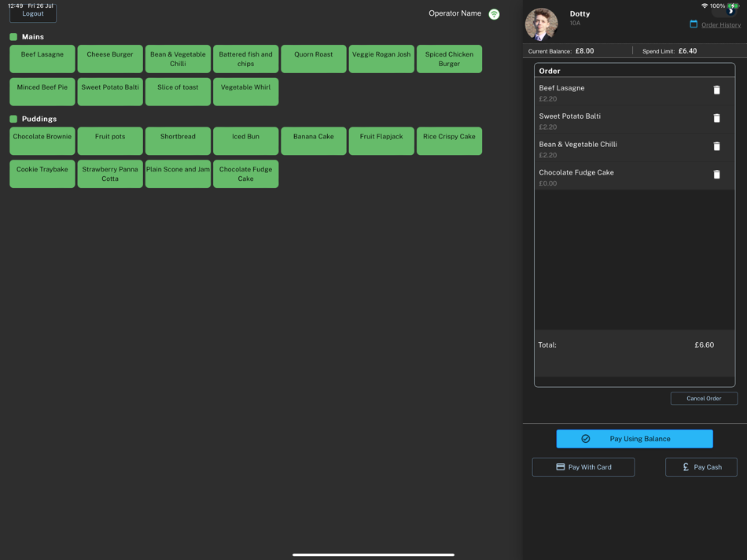Trash the Bean & Vegetable Chilli item
This screenshot has width=747, height=560.
[x=716, y=146]
